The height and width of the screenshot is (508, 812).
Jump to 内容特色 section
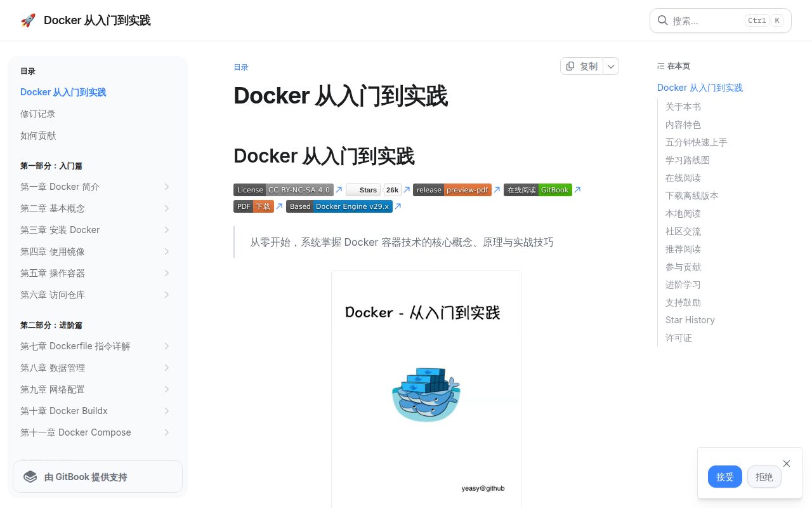(x=683, y=124)
